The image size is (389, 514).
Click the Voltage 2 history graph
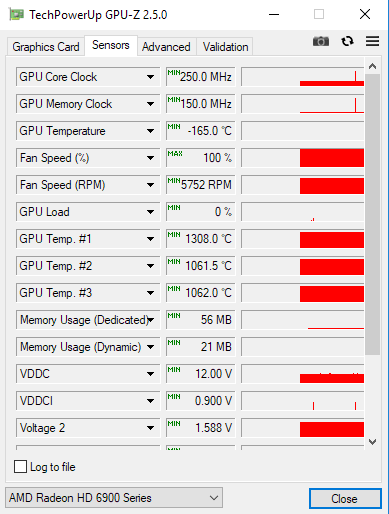(x=303, y=428)
